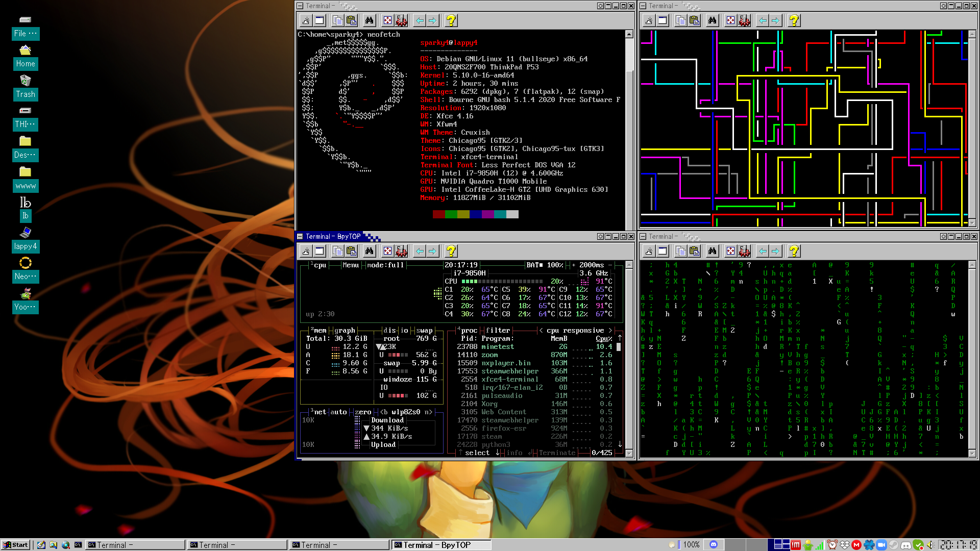The width and height of the screenshot is (980, 551).
Task: Open the BpyTOP Menu item
Action: 350,265
